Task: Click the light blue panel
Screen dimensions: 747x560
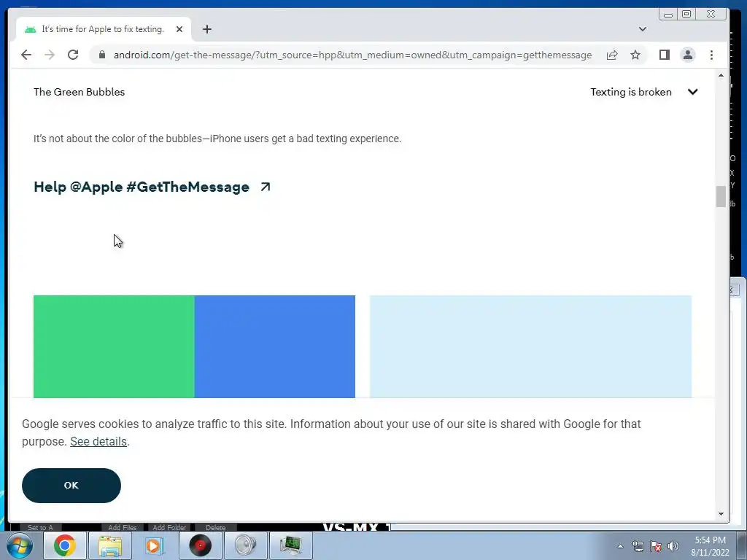Action: click(531, 346)
